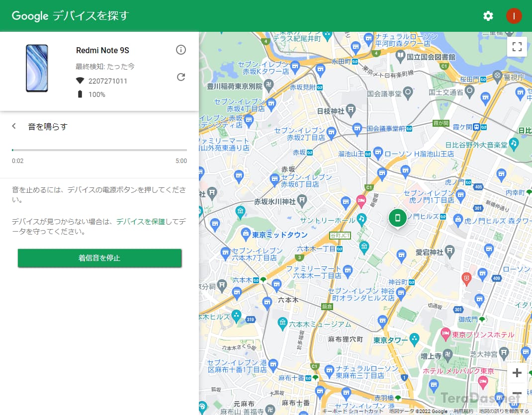Select the サントリーホール music pin

click(x=361, y=219)
